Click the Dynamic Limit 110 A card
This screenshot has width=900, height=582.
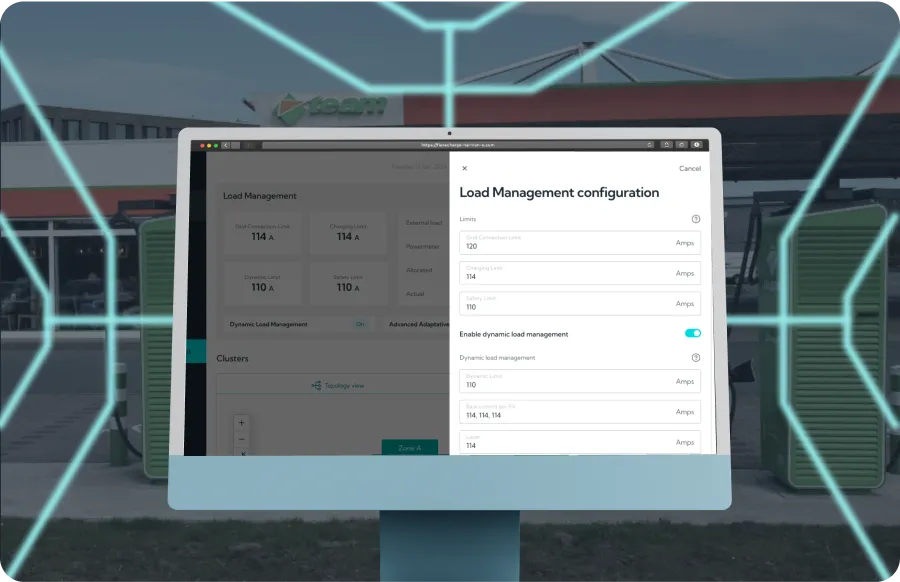click(x=262, y=284)
